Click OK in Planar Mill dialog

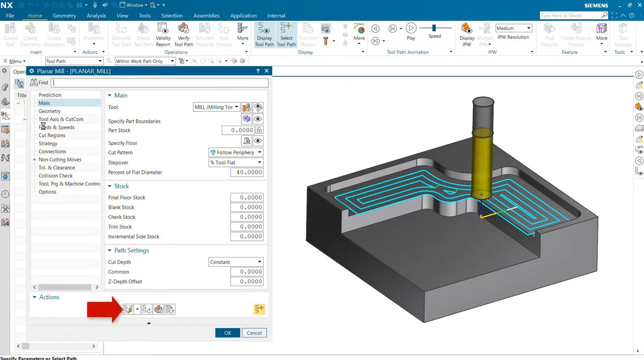(228, 333)
